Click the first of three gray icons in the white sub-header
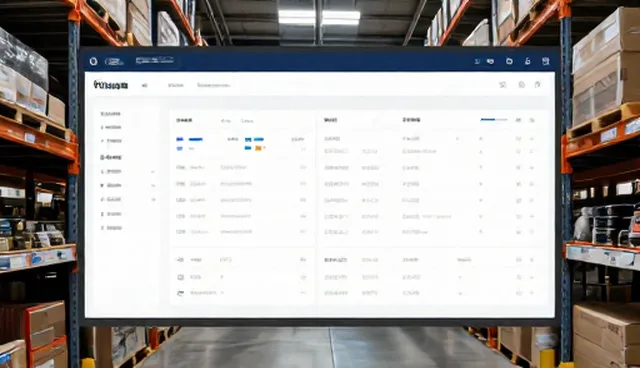Screen dimensions: 640x368 503,85
